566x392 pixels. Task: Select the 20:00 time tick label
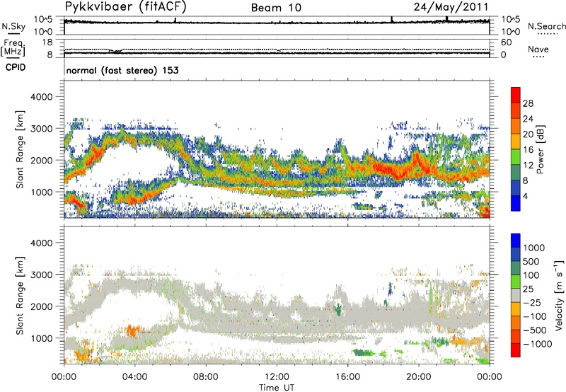418,377
